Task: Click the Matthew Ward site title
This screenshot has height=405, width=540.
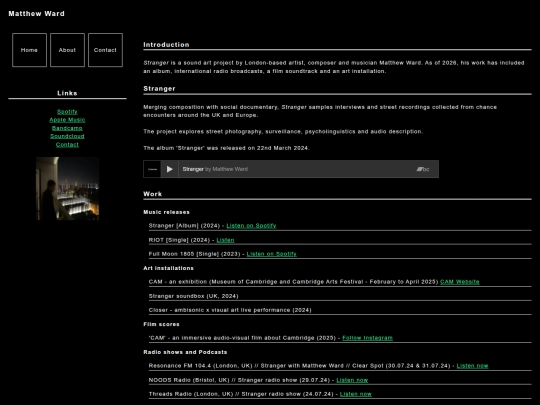Action: [37, 13]
